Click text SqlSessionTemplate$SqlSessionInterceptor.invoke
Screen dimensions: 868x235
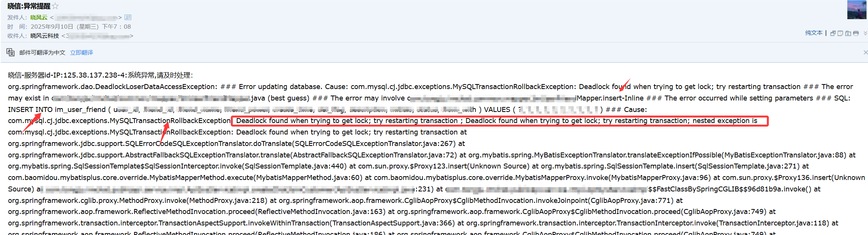pos(157,166)
